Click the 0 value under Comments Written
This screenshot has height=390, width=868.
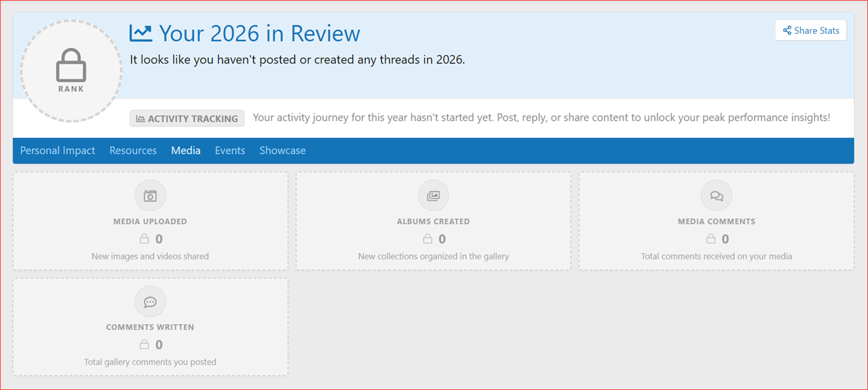159,344
